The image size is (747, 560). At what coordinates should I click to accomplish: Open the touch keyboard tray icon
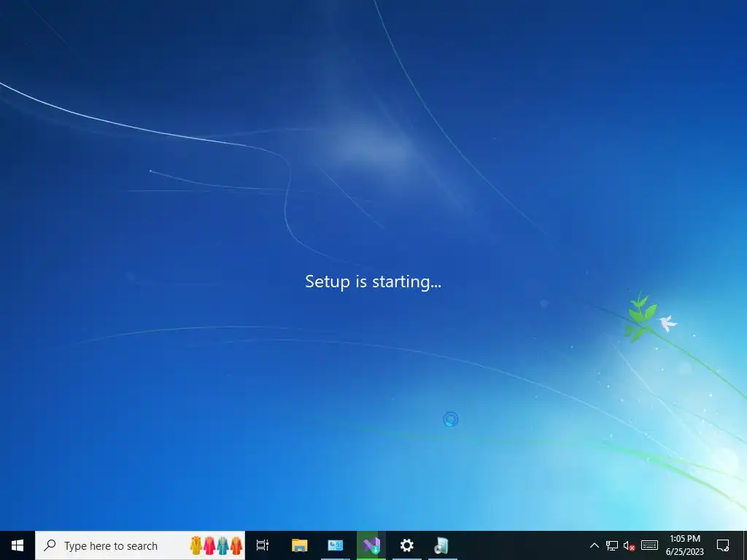click(649, 545)
